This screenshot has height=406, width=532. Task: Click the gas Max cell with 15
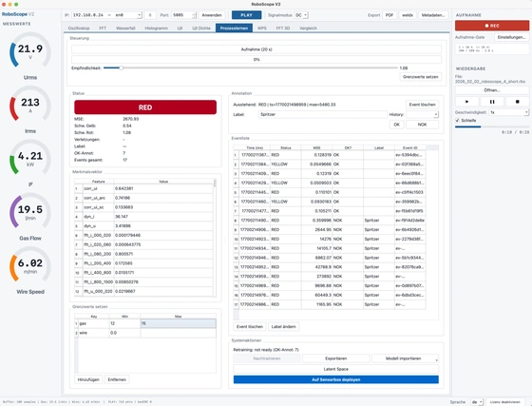(x=179, y=323)
